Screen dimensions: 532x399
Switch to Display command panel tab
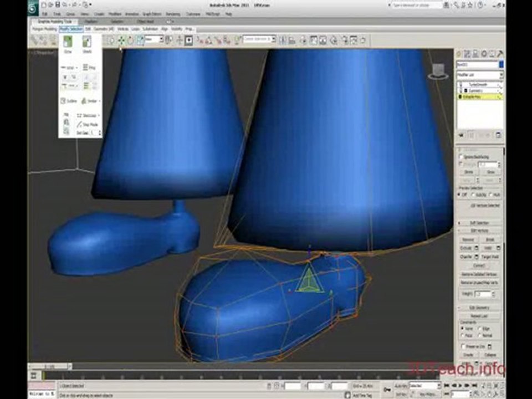point(492,54)
